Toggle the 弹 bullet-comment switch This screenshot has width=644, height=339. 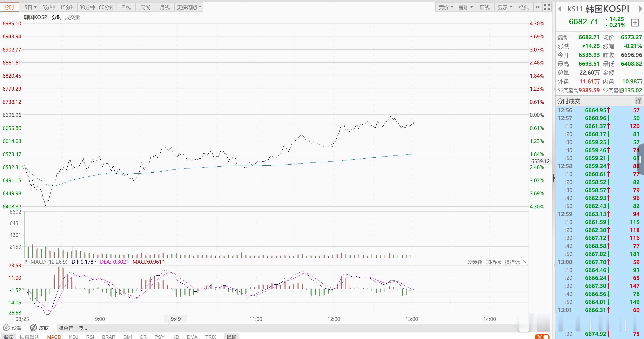click(x=542, y=337)
